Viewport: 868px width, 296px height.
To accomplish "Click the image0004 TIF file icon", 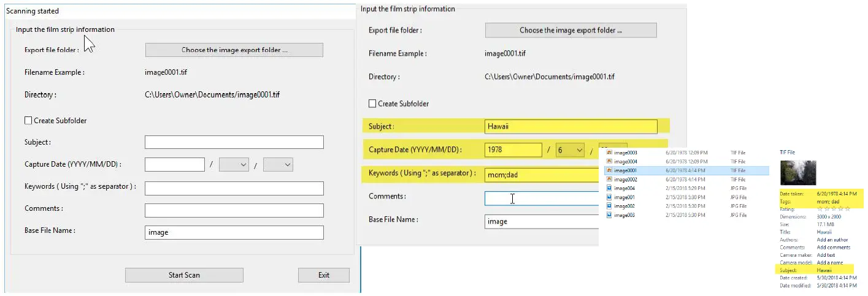I will pos(609,161).
